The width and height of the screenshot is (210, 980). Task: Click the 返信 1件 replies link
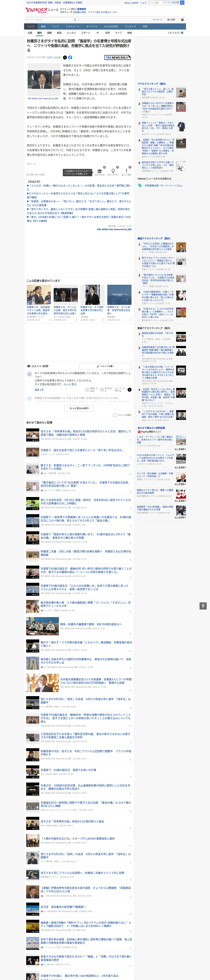pyautogui.click(x=39, y=390)
